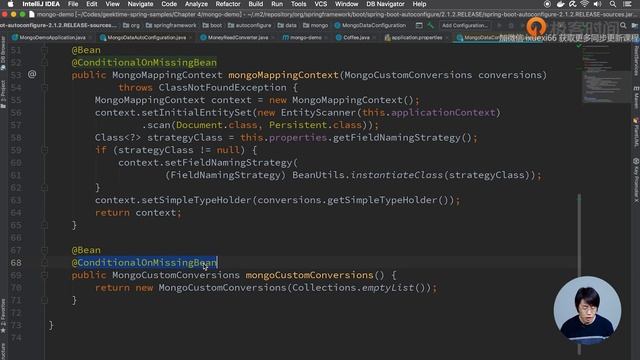
Task: Click the toolbar icon left of the hammer
Action: tap(419, 25)
